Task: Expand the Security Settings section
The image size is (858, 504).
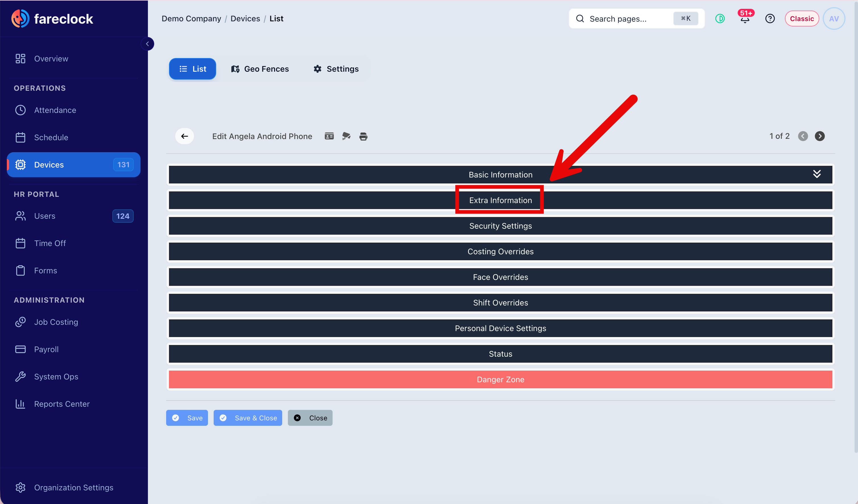Action: click(500, 226)
